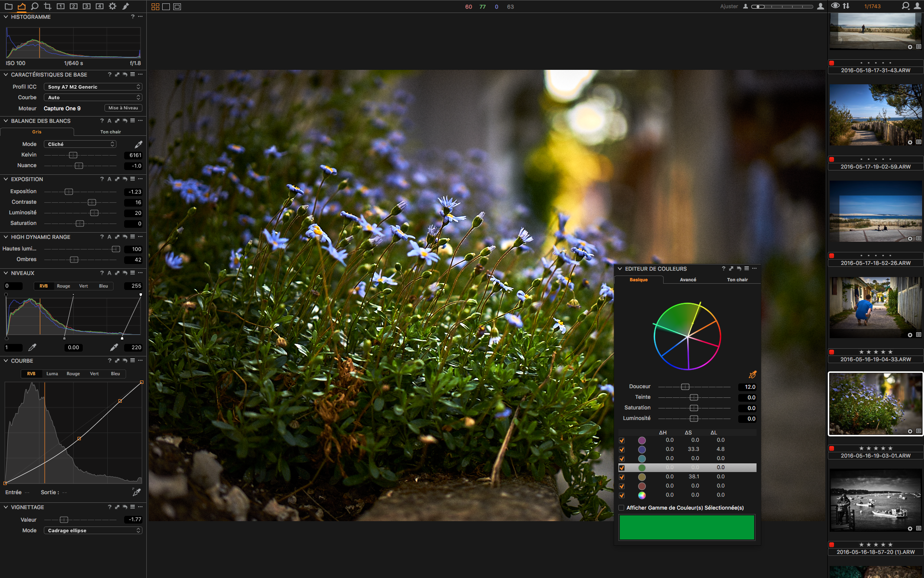Image resolution: width=924 pixels, height=578 pixels.
Task: Switch color editor to Avancé tab
Action: [x=688, y=280]
